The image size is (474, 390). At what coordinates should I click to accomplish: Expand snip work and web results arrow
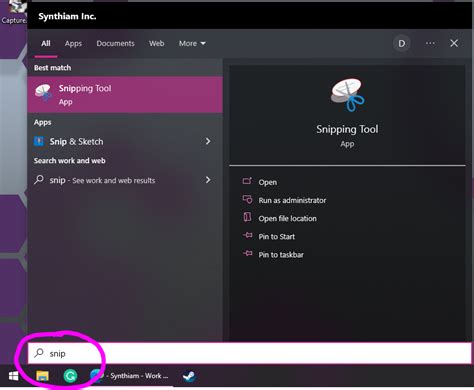click(208, 180)
